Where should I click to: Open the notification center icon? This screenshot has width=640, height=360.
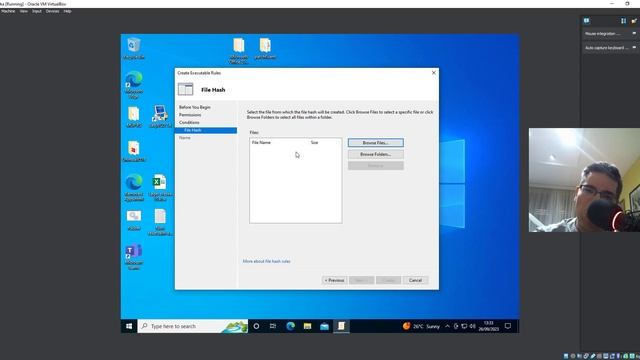click(508, 326)
